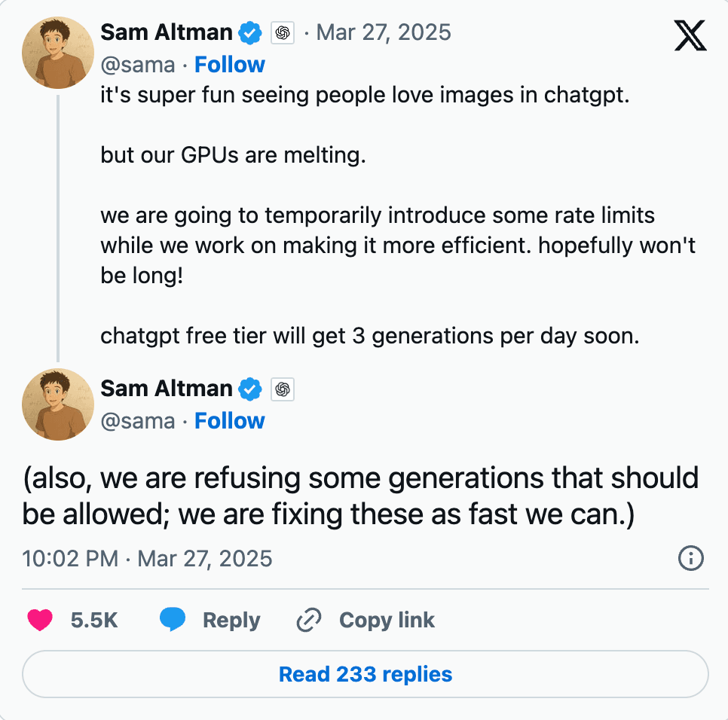Copy the tweet link via Copy link label

(386, 619)
